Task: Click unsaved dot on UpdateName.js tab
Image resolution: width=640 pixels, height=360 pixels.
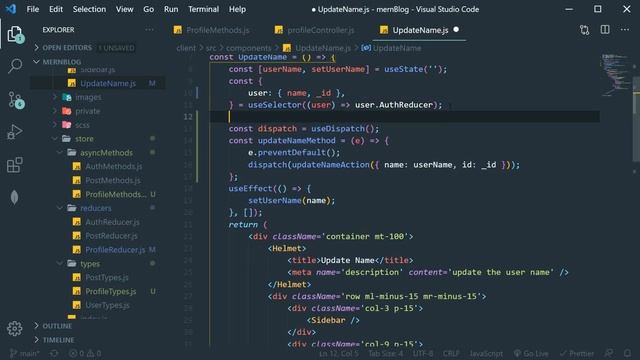Action: click(456, 29)
